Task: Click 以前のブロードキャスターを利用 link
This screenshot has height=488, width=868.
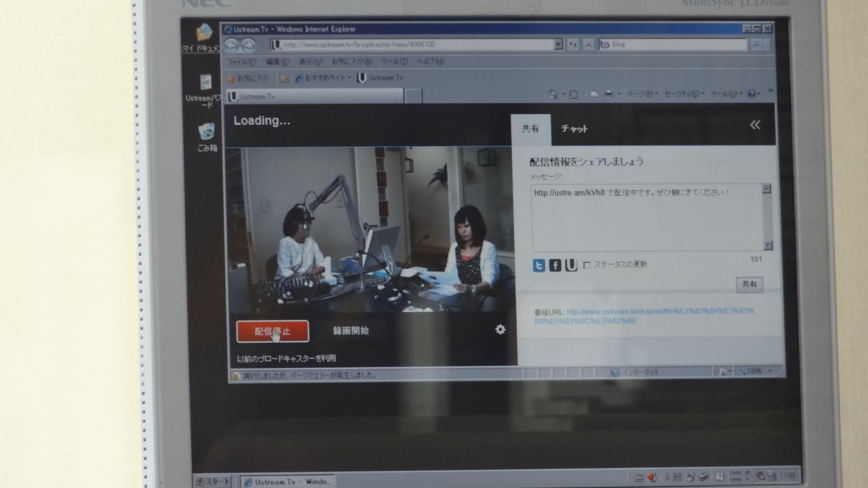Action: pyautogui.click(x=286, y=358)
